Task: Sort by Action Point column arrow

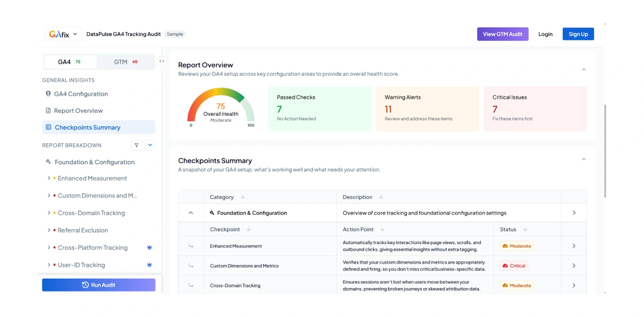Action: 382,230
